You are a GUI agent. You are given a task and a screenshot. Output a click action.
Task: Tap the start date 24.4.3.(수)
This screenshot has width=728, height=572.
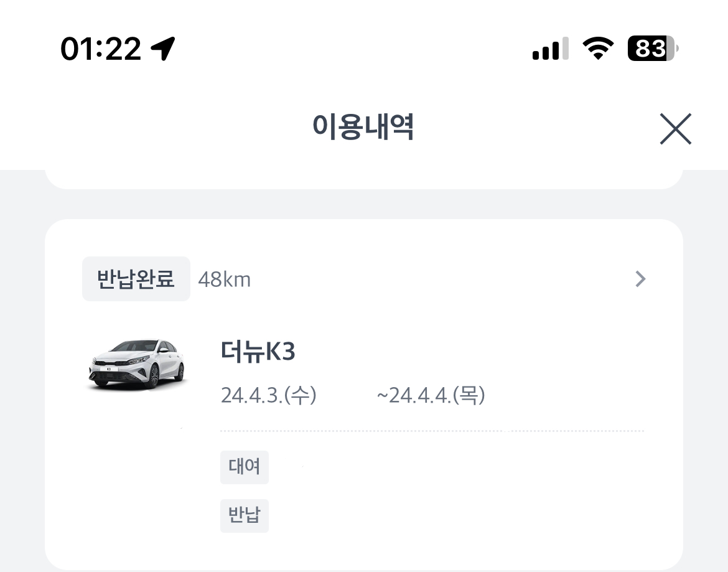[269, 395]
